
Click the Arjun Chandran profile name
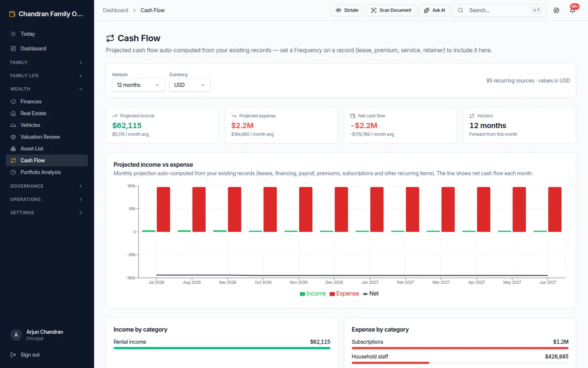(x=45, y=332)
